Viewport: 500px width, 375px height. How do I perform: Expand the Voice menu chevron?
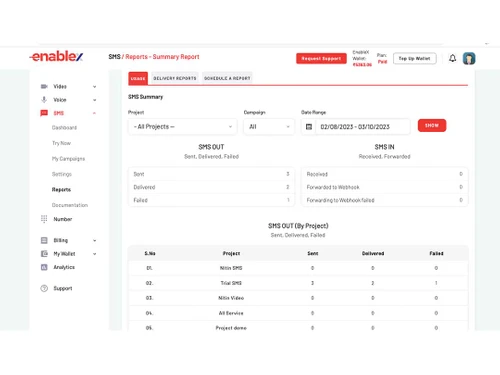click(x=95, y=100)
